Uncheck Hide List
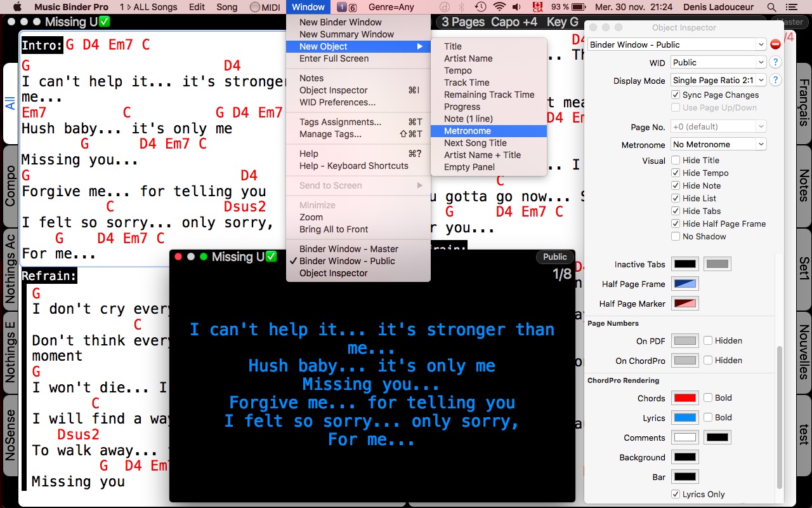 pyautogui.click(x=676, y=198)
